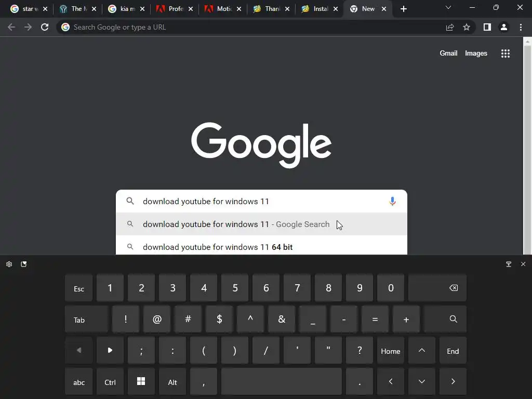The image size is (532, 399).
Task: Open the Chrome three-dot menu
Action: point(521,27)
